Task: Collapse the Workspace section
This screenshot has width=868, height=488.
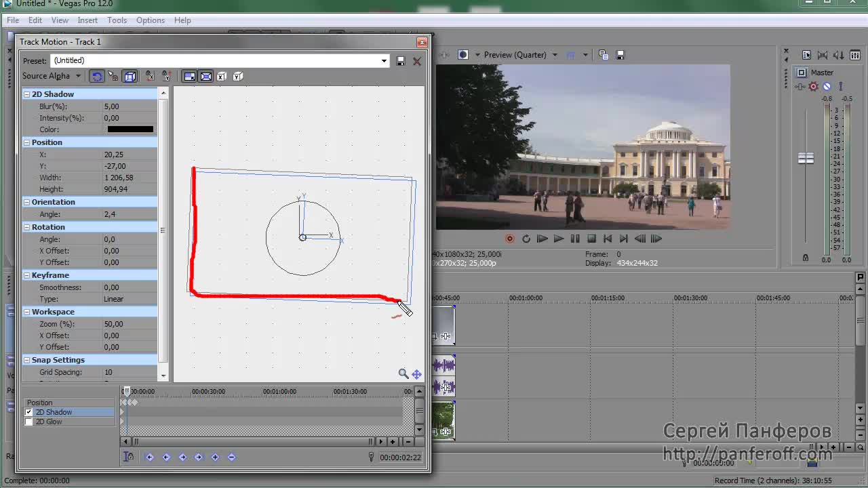Action: point(26,312)
